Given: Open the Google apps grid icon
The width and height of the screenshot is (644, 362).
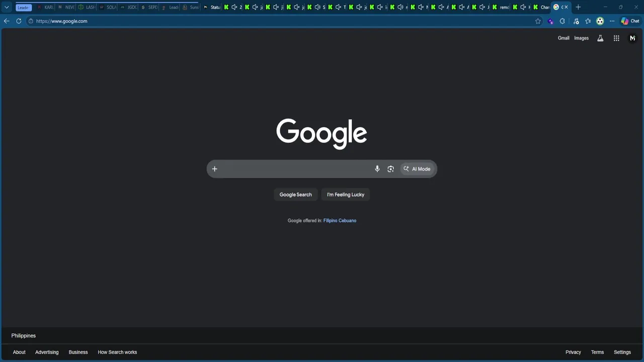Looking at the screenshot, I should [x=616, y=38].
